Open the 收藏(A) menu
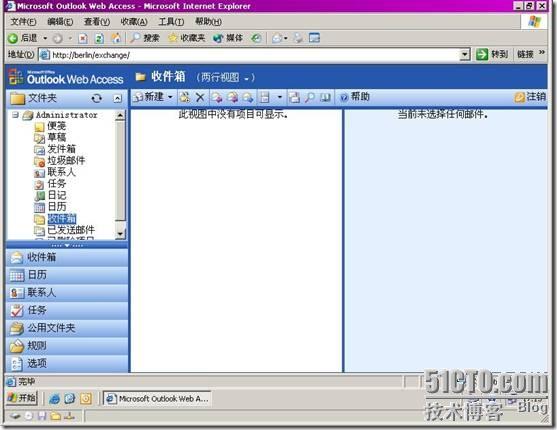The width and height of the screenshot is (557, 430). pyautogui.click(x=134, y=22)
